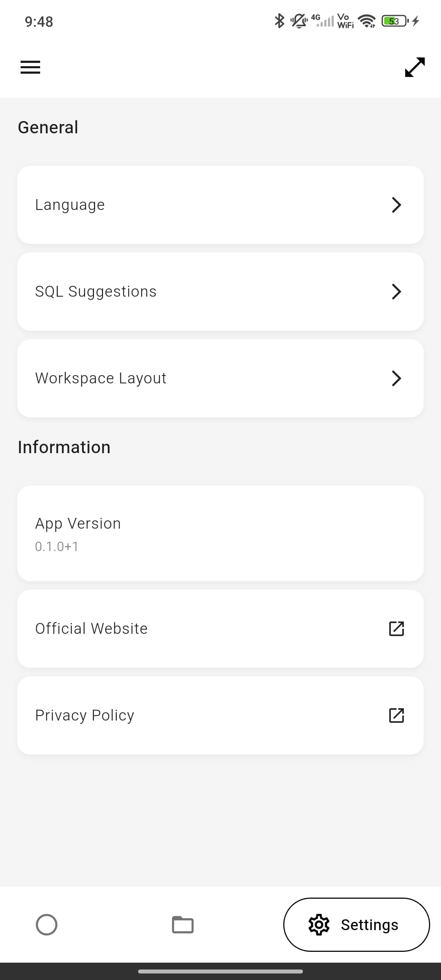Tap the Bluetooth status icon
This screenshot has height=980, width=441.
point(279,21)
